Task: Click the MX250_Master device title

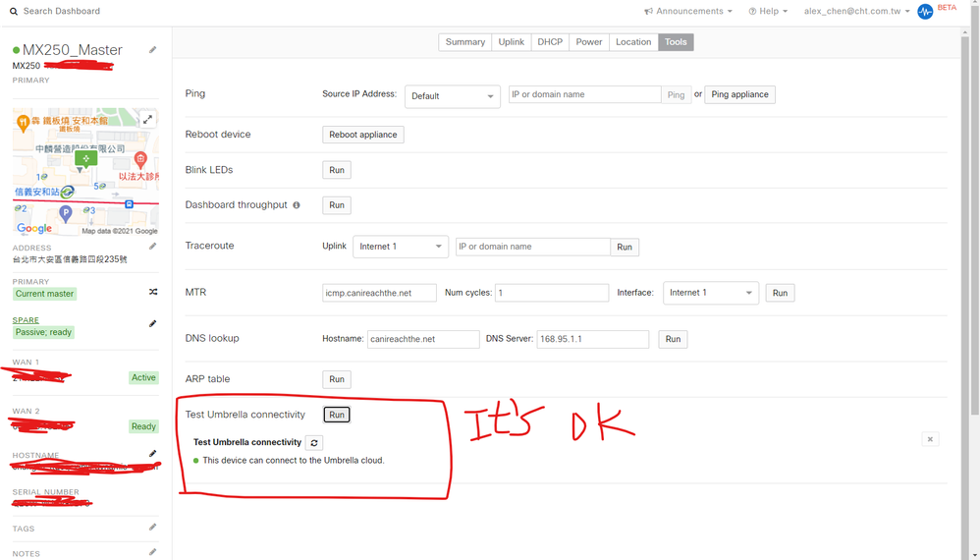Action: pyautogui.click(x=72, y=50)
